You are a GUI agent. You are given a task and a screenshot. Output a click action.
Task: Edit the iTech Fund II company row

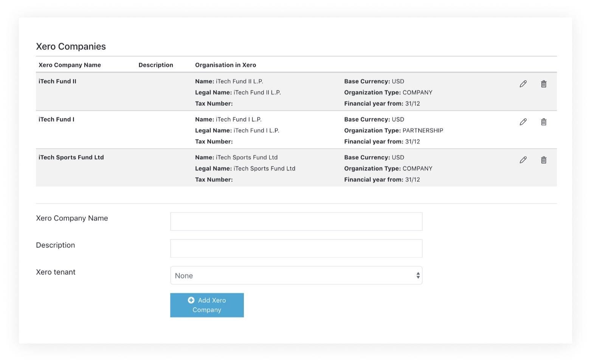523,84
